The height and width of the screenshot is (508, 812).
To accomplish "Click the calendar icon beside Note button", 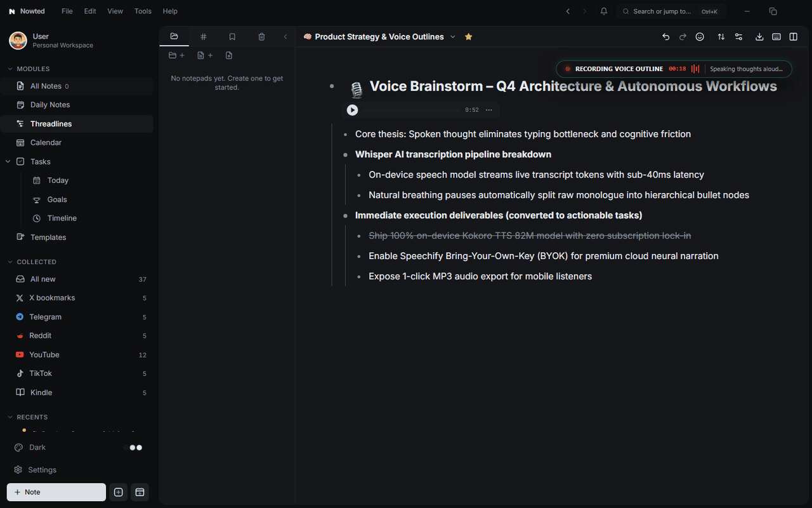I will click(140, 492).
